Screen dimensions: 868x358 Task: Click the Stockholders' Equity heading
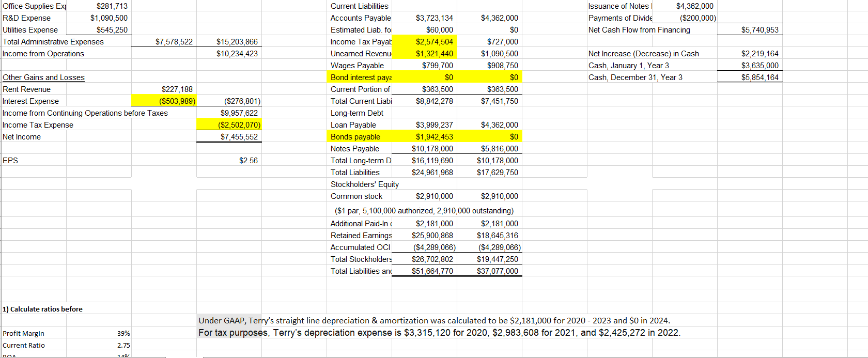[365, 184]
